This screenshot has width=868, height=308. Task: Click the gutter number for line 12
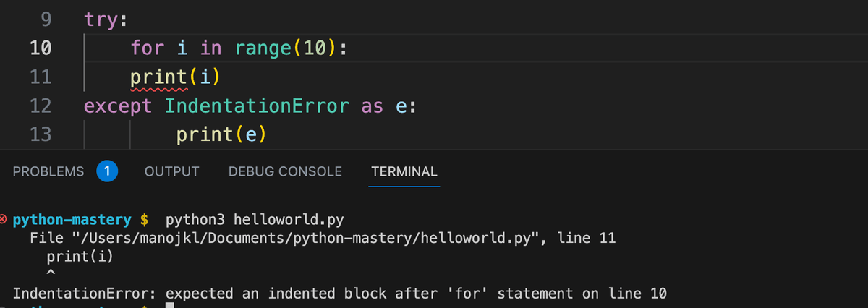click(41, 106)
